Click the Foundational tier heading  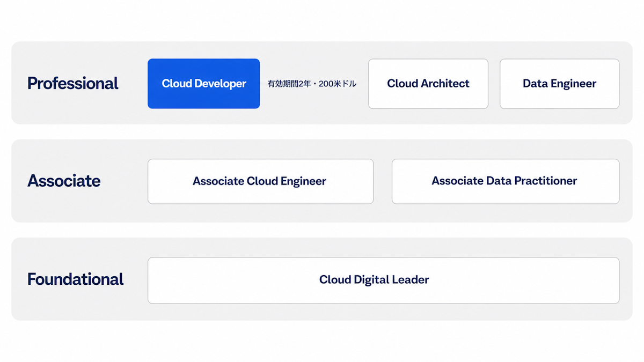pos(76,279)
